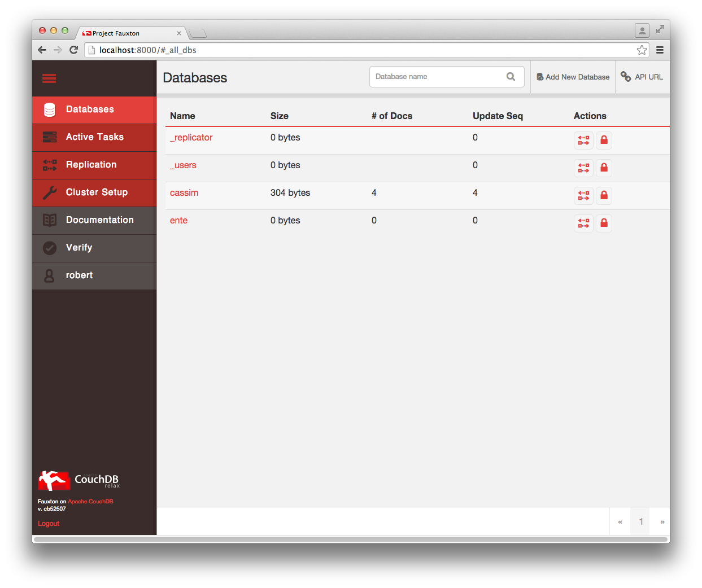The image size is (702, 588).
Task: Open the API URL panel
Action: tap(642, 77)
